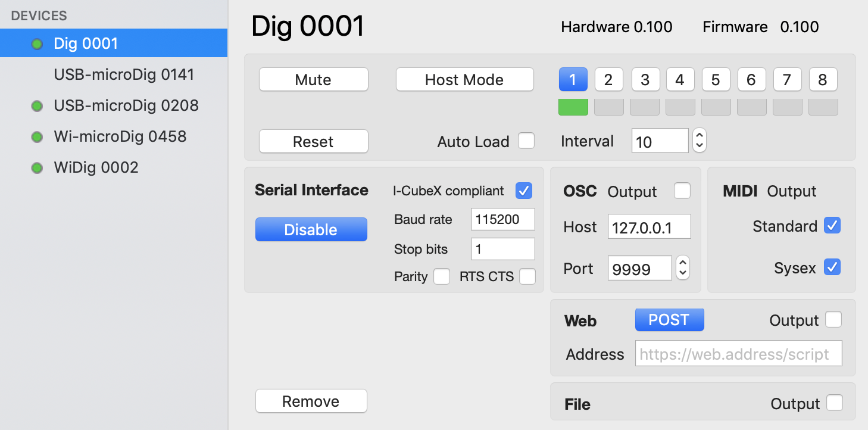
Task: Select sensor input 5
Action: coord(716,79)
